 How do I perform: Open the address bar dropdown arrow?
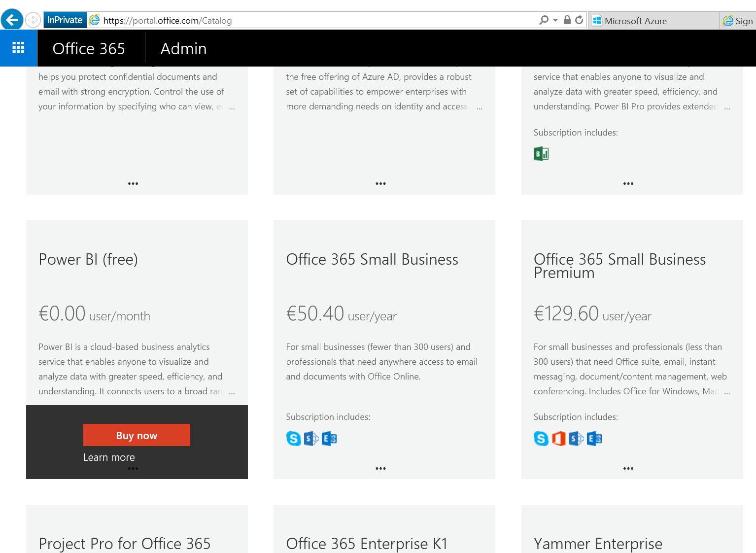click(555, 20)
